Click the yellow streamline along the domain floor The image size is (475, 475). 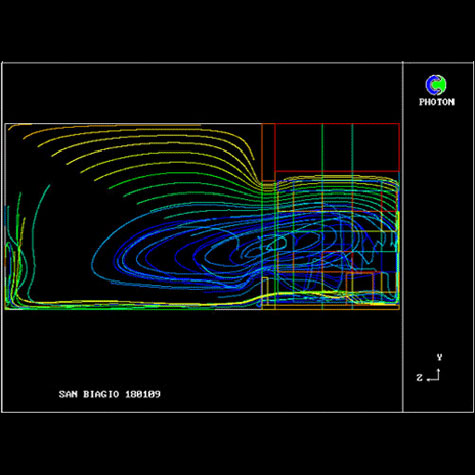(133, 304)
